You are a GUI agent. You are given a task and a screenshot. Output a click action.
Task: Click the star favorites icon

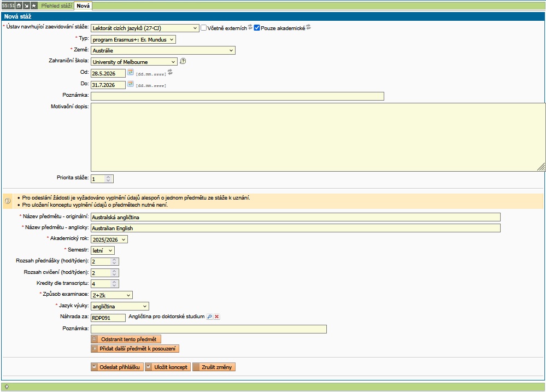pos(34,5)
